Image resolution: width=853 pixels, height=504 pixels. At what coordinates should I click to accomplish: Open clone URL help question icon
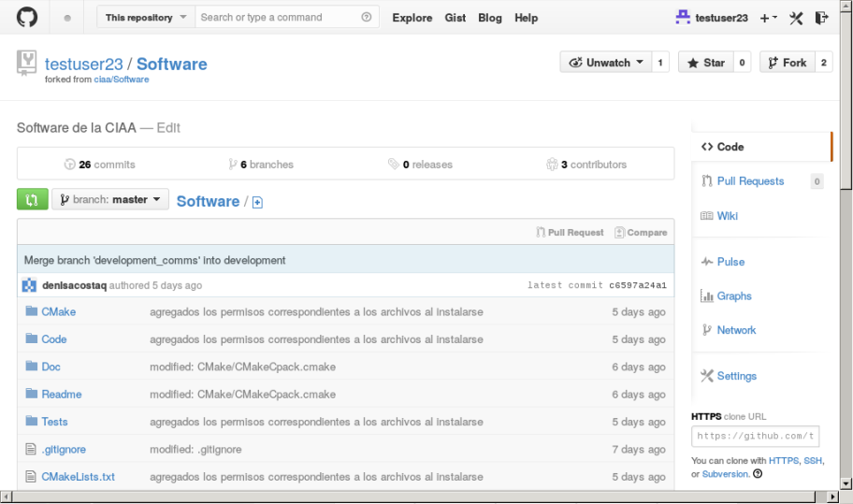(758, 473)
